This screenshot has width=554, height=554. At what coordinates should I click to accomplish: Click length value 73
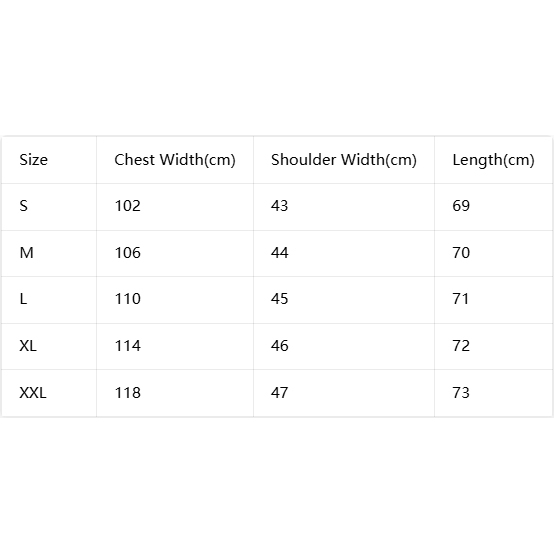(x=461, y=393)
